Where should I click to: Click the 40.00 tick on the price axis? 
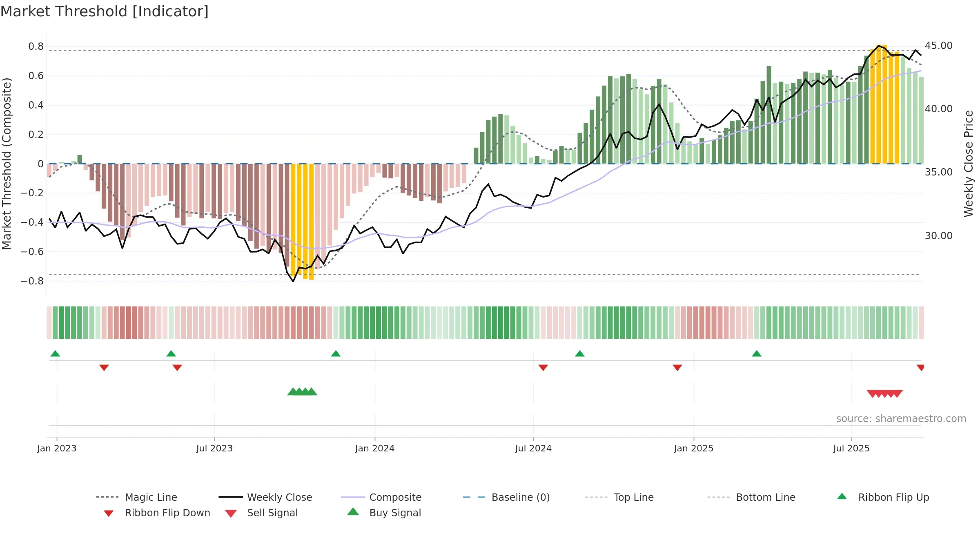pos(939,109)
